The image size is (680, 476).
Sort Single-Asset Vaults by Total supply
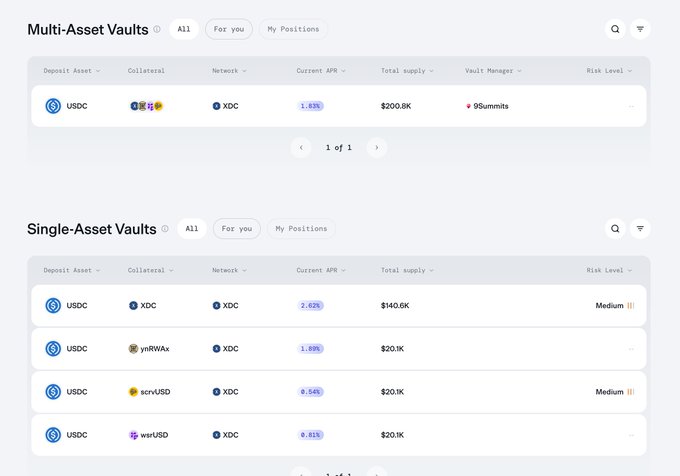[x=407, y=270]
